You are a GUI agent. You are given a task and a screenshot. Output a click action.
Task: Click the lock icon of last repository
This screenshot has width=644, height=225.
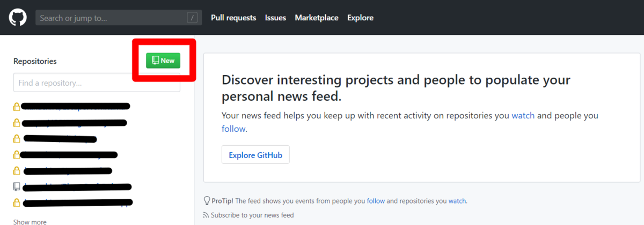click(17, 203)
